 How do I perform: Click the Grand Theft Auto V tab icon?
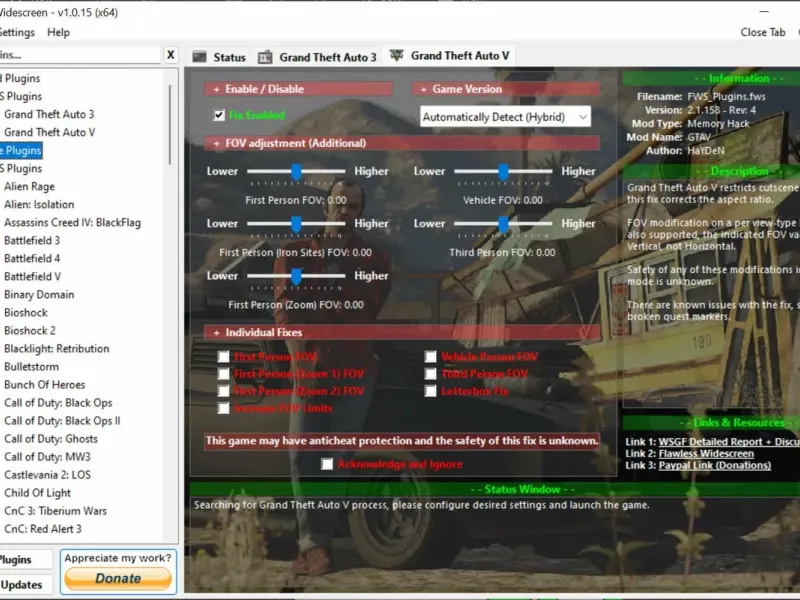point(396,55)
